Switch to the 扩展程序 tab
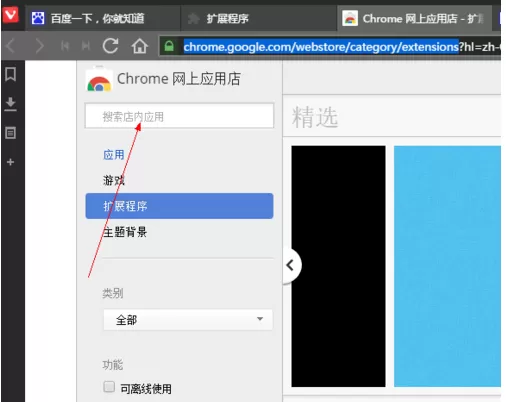Image resolution: width=506 pixels, height=402 pixels. coord(258,18)
